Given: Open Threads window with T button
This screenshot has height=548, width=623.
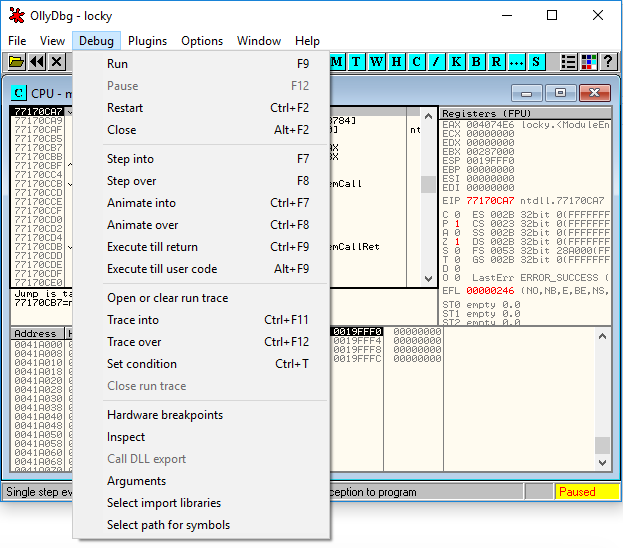Looking at the screenshot, I should tap(356, 62).
